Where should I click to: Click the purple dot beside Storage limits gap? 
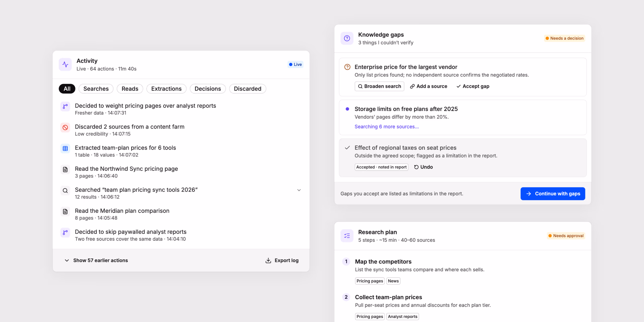click(x=347, y=109)
